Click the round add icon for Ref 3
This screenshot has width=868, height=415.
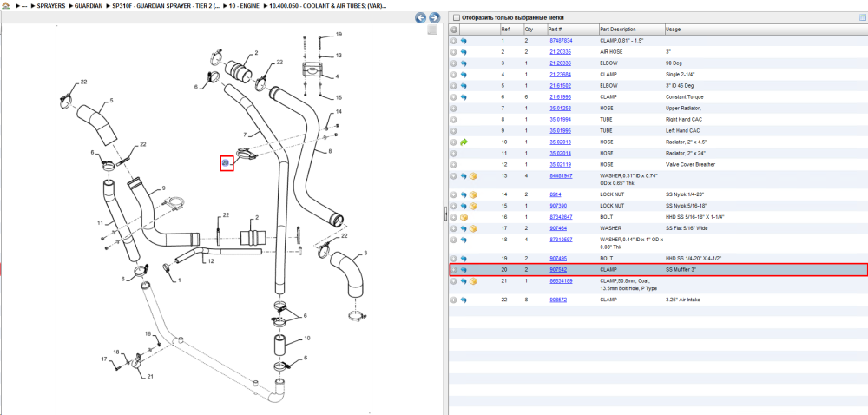pos(453,63)
